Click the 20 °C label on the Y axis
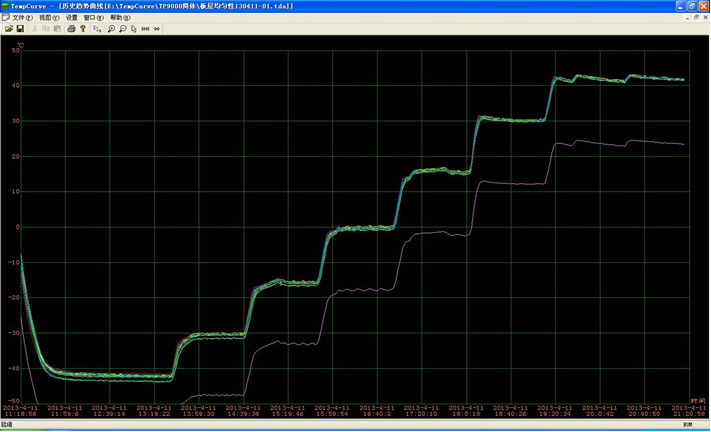The height and width of the screenshot is (432, 711). click(16, 156)
